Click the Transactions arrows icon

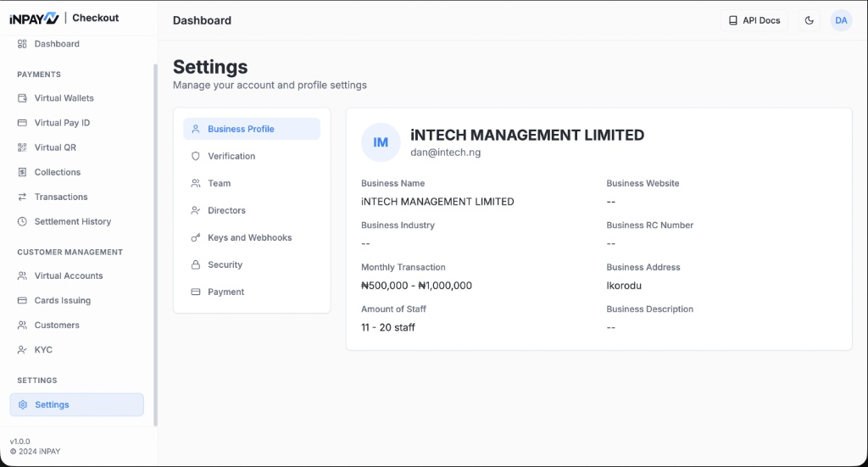(x=23, y=197)
